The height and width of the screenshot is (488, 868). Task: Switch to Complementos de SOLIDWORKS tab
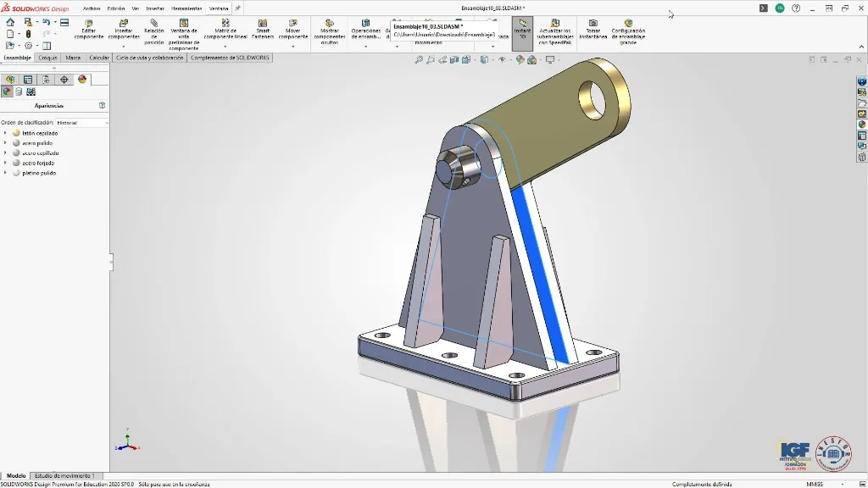click(230, 58)
